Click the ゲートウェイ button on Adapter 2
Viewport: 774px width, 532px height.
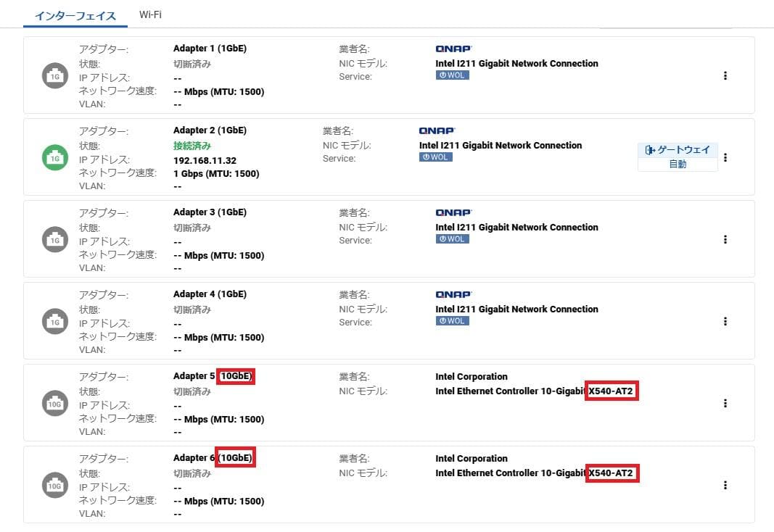pos(678,150)
